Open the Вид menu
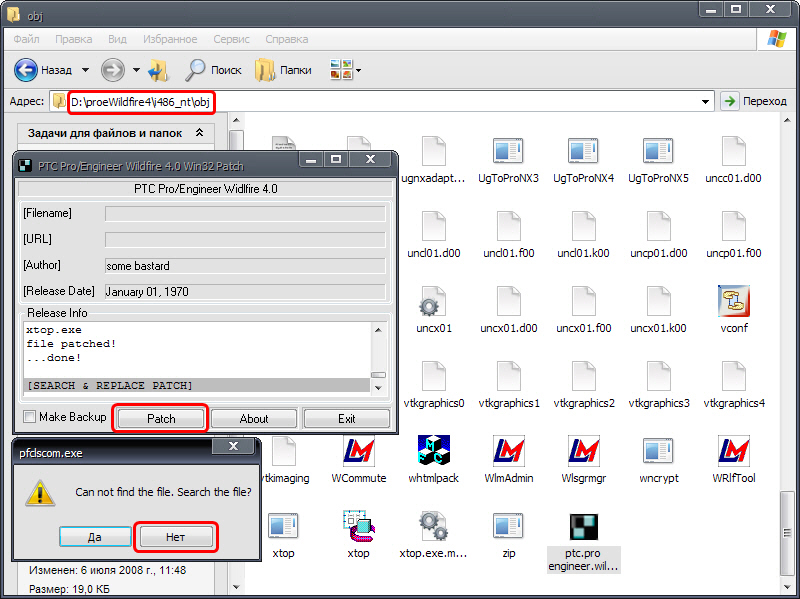This screenshot has height=599, width=800. 117,39
